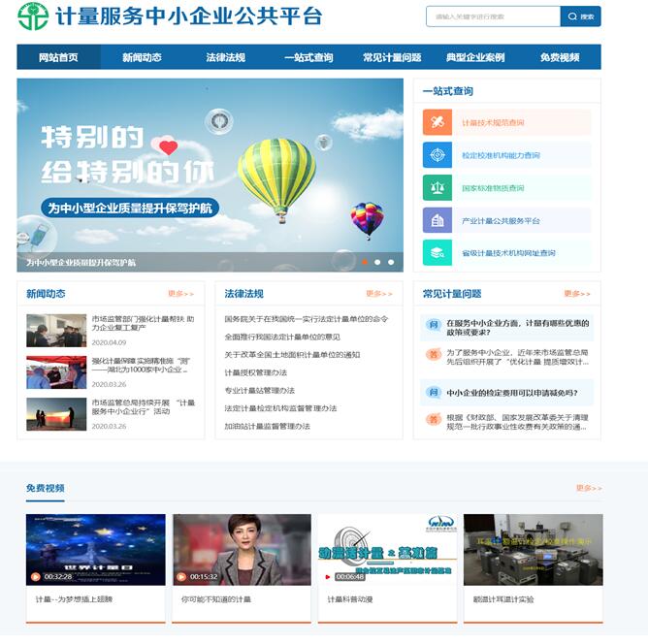Open the 产业计量公共服务平台 link
This screenshot has width=648, height=644.
tap(501, 220)
